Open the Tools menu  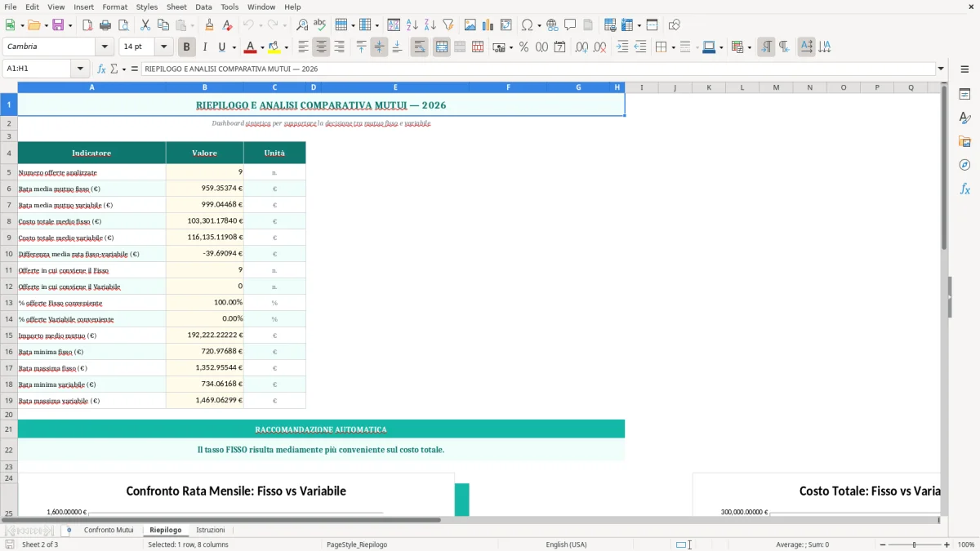[x=229, y=7]
